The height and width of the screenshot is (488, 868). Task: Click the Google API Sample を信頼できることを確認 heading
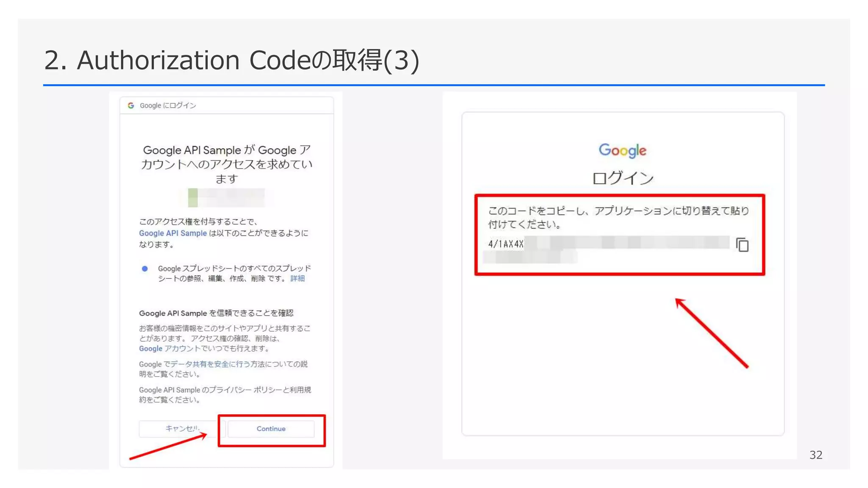(x=216, y=313)
